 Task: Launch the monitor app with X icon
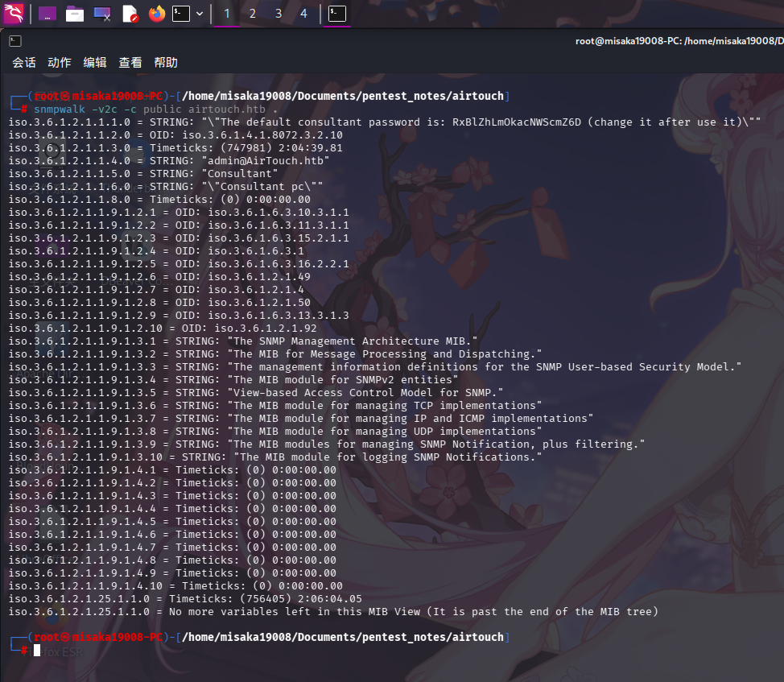(x=102, y=14)
